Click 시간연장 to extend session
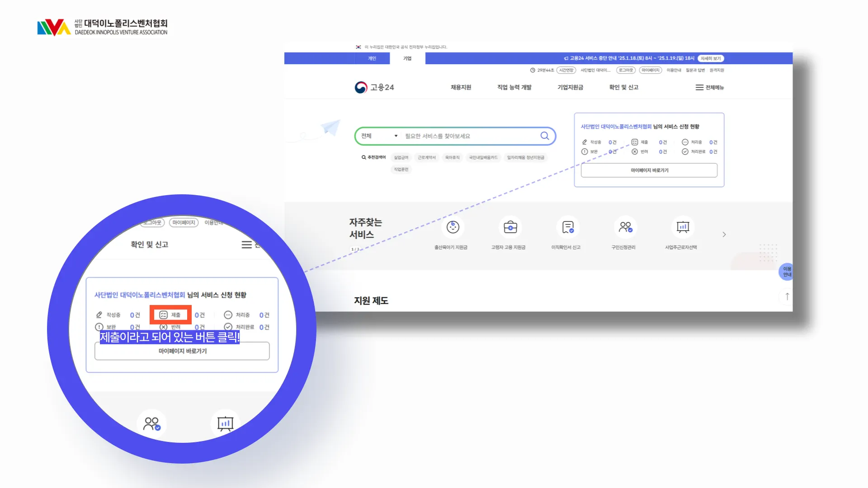This screenshot has width=868, height=488. (566, 70)
